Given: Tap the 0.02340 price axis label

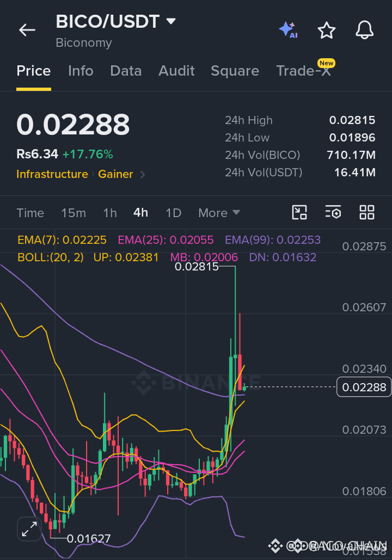Looking at the screenshot, I should tap(364, 368).
